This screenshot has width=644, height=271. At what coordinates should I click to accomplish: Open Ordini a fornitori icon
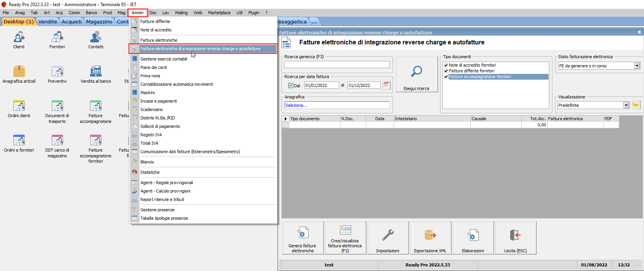click(x=19, y=143)
